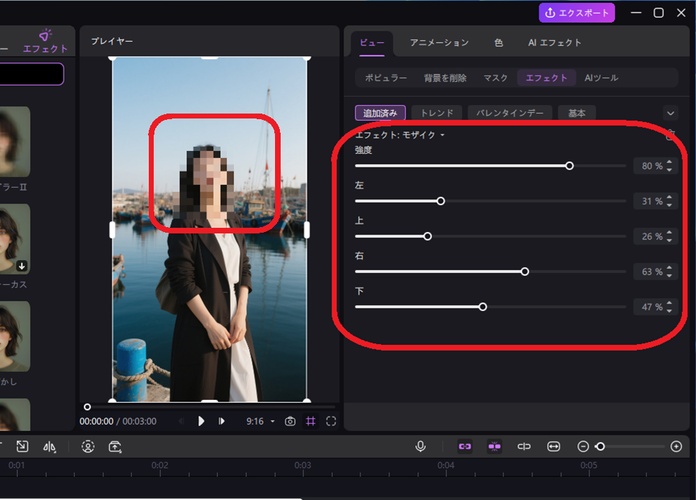This screenshot has height=500, width=696.
Task: Step back to the previous frame
Action: [x=182, y=421]
